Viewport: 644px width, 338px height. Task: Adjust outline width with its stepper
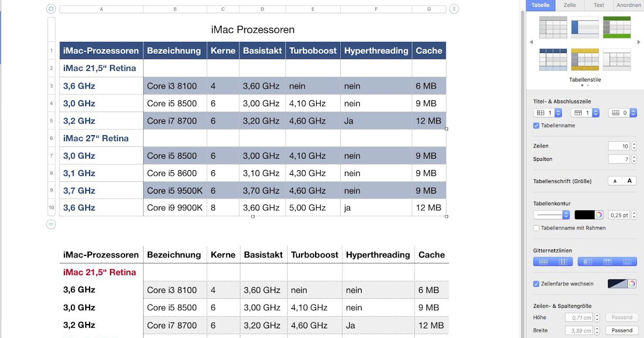[634, 215]
